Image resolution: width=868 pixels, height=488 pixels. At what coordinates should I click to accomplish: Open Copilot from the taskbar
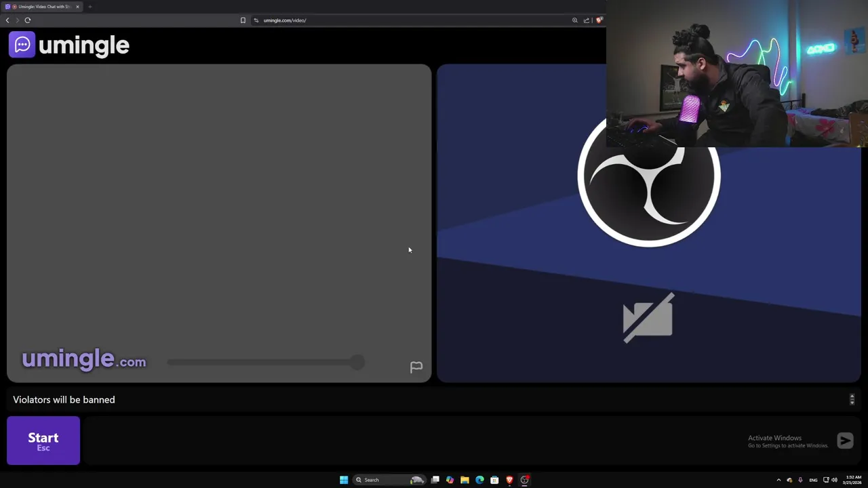point(450,480)
